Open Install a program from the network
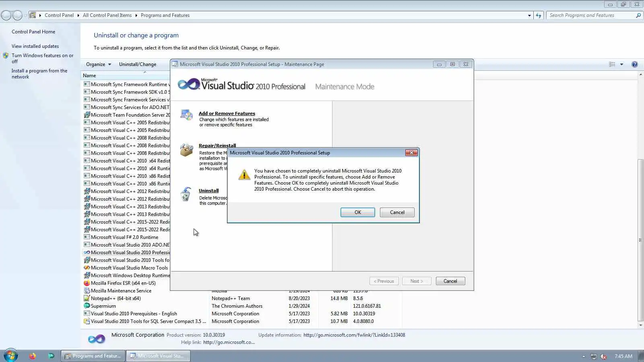644x362 pixels. pos(39,74)
